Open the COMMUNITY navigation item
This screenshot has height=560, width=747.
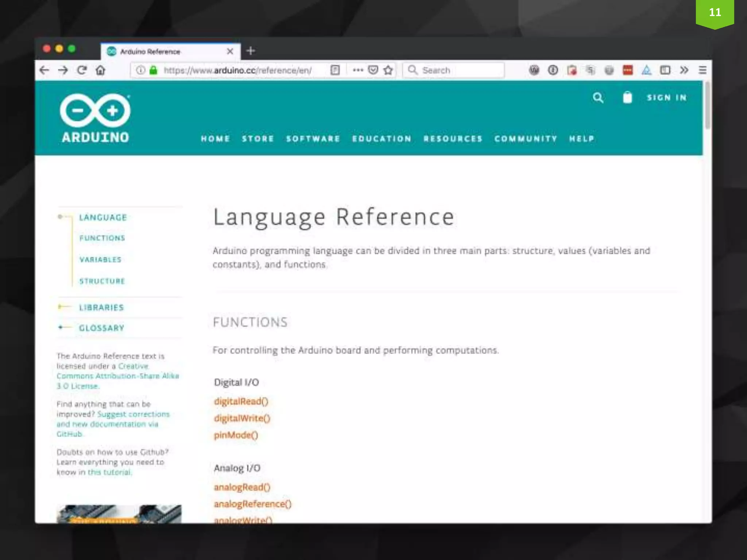[526, 139]
